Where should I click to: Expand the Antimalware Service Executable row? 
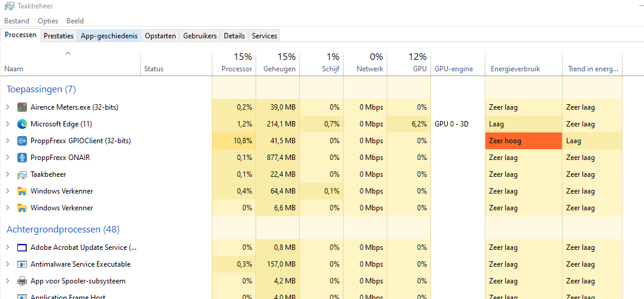8,264
